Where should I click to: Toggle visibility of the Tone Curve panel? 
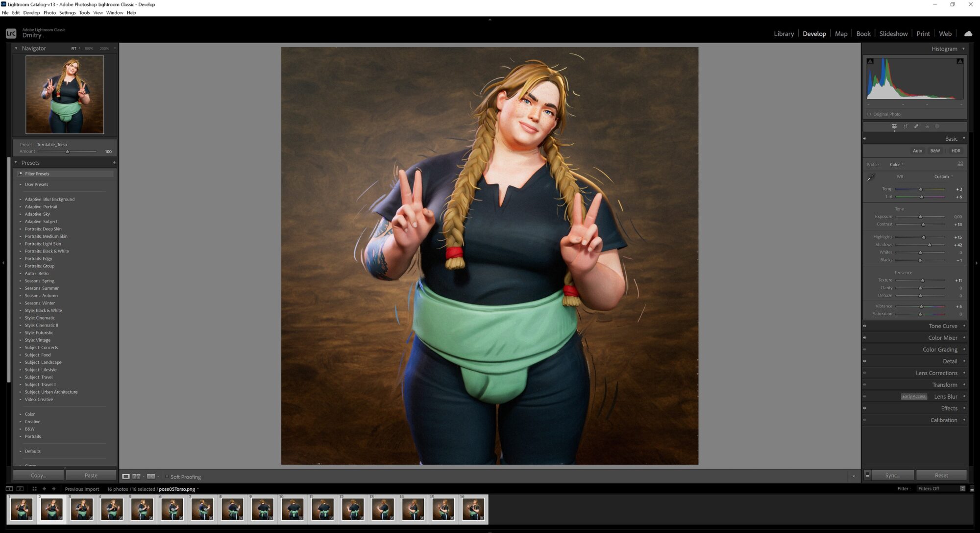click(x=865, y=326)
